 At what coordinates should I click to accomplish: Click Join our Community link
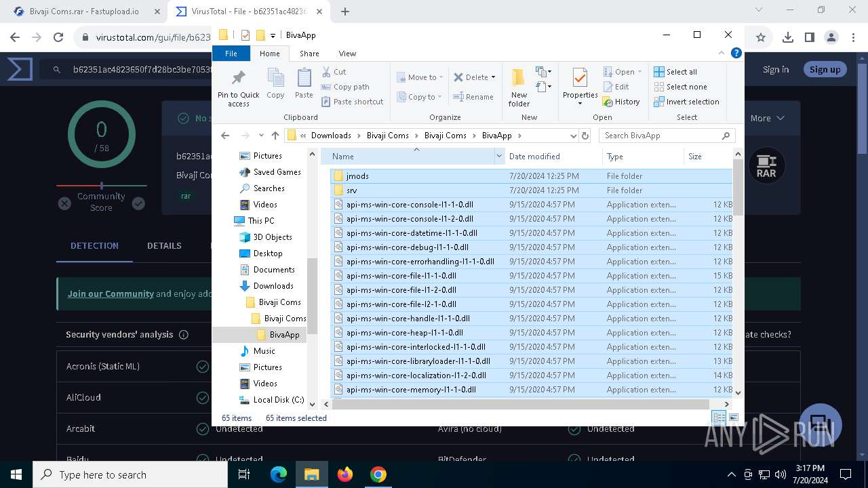coord(111,293)
